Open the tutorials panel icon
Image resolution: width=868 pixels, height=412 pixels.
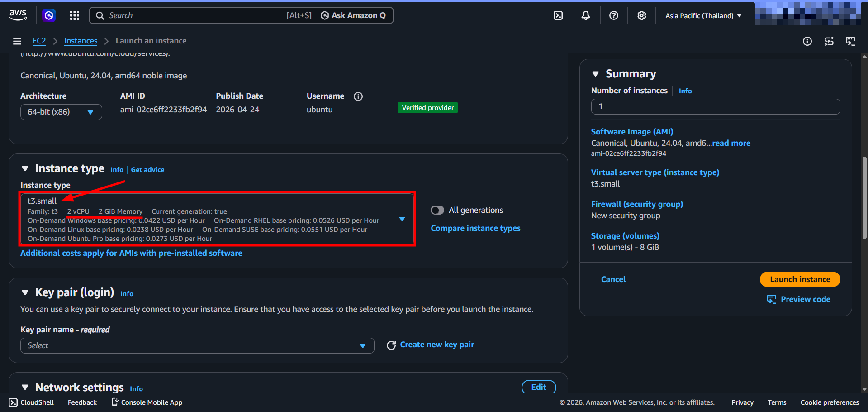(850, 41)
